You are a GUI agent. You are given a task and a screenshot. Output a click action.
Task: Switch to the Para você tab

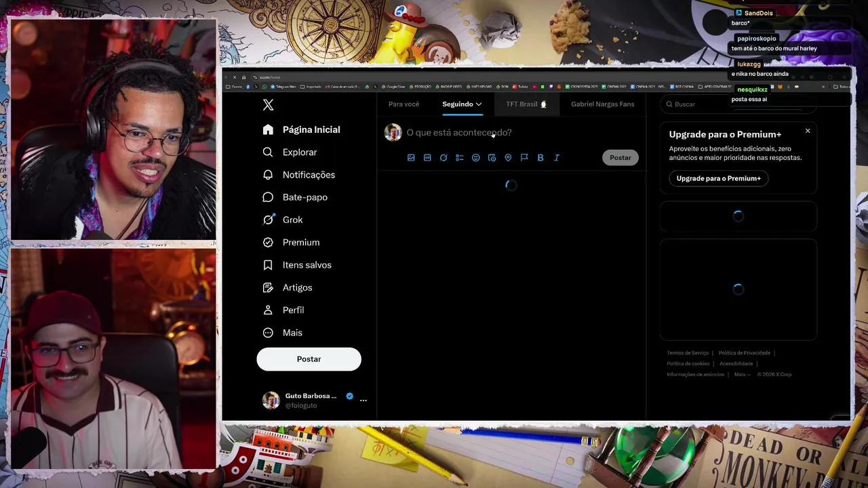click(x=404, y=104)
